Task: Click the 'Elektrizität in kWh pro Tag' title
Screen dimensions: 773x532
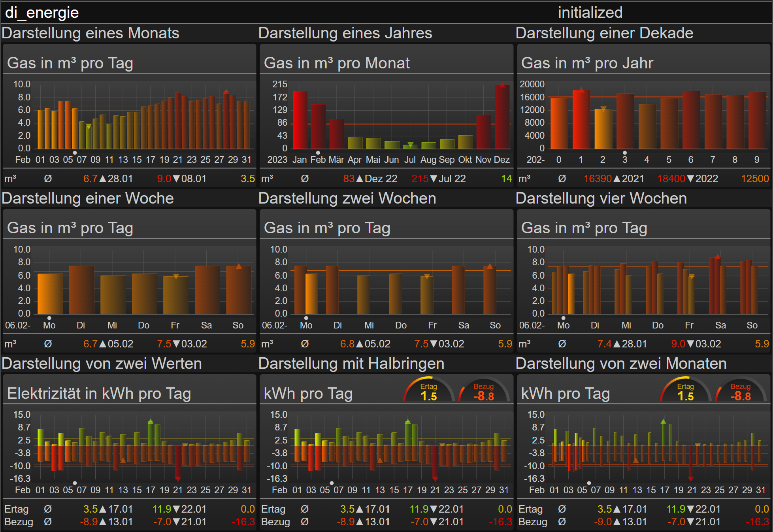Action: tap(99, 393)
